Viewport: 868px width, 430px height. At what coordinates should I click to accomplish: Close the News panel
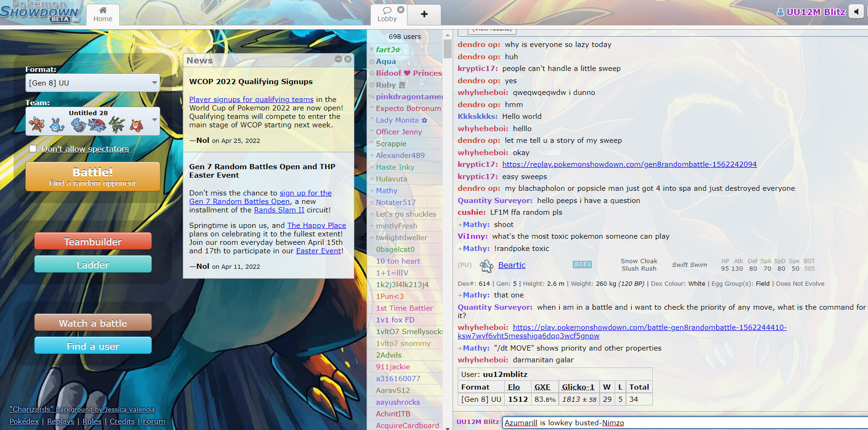[x=348, y=59]
